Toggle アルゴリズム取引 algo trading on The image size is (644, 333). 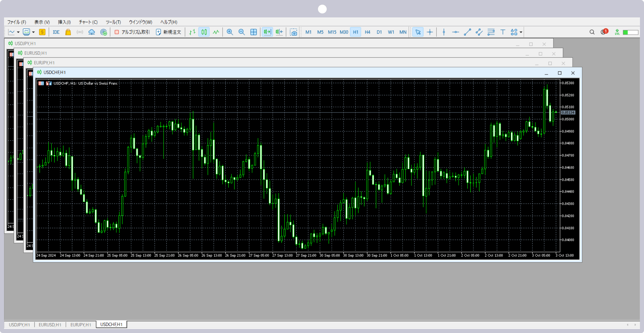coord(132,32)
